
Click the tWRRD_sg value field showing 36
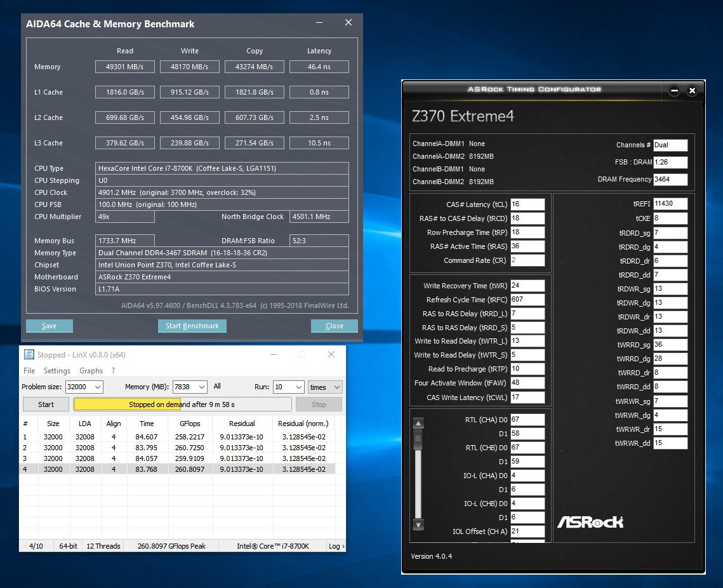tap(670, 345)
